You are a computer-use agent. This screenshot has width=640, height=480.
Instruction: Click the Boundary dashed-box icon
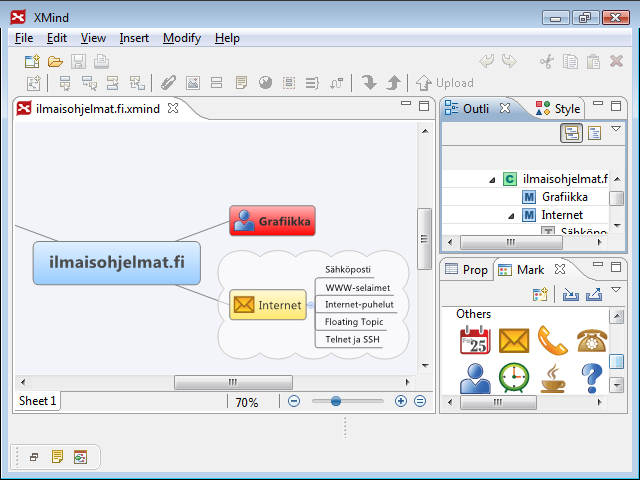[x=289, y=83]
